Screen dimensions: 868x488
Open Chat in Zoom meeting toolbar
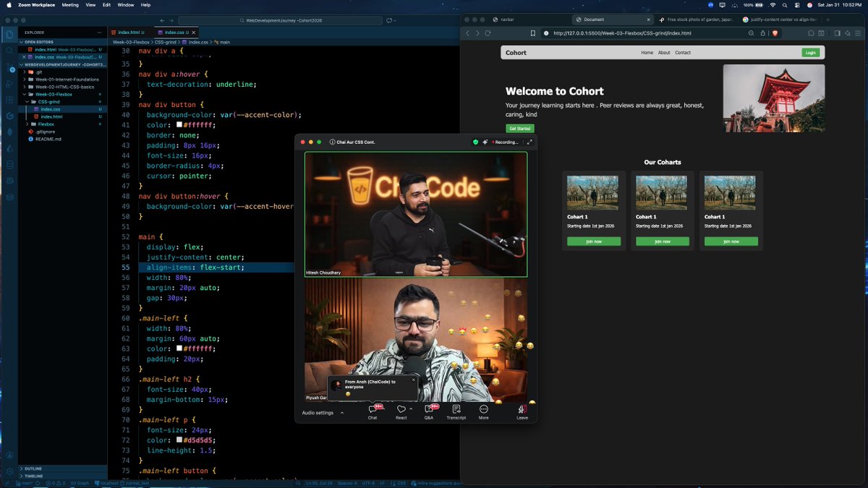[x=373, y=411]
